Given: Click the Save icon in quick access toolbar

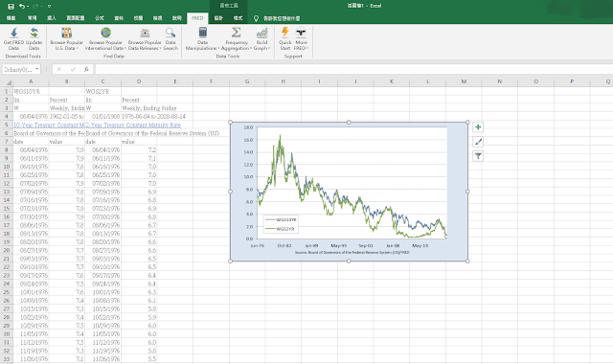Looking at the screenshot, I should (11, 7).
